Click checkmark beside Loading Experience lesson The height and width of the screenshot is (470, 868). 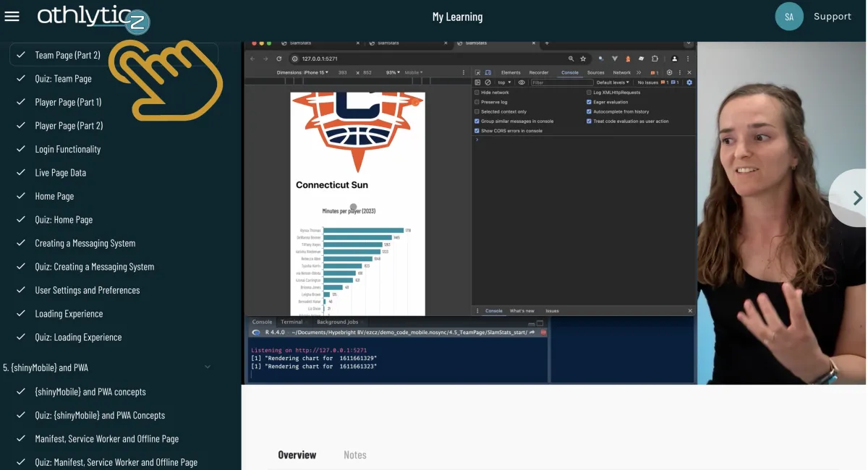pos(21,314)
